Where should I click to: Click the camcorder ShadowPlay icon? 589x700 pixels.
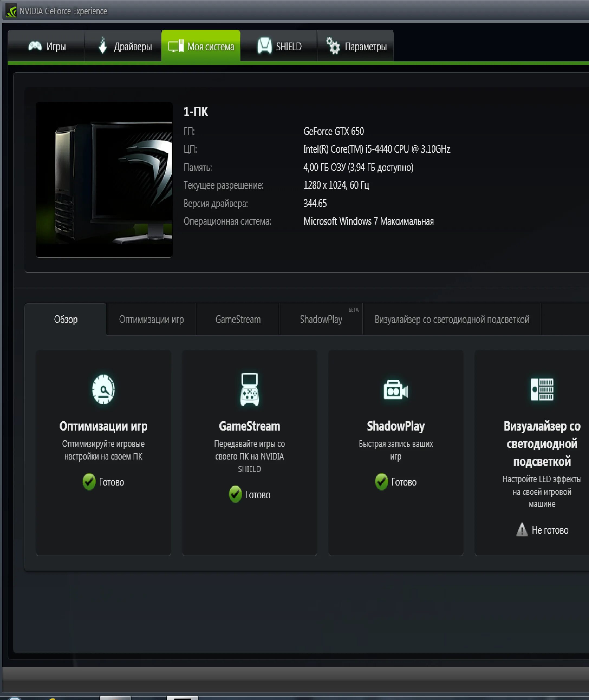396,390
